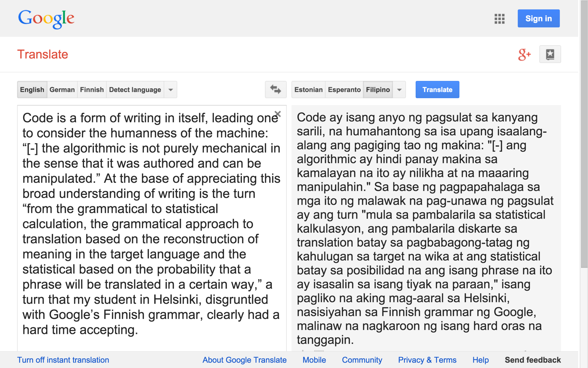
Task: Expand the source language dropdown arrow
Action: pyautogui.click(x=171, y=90)
